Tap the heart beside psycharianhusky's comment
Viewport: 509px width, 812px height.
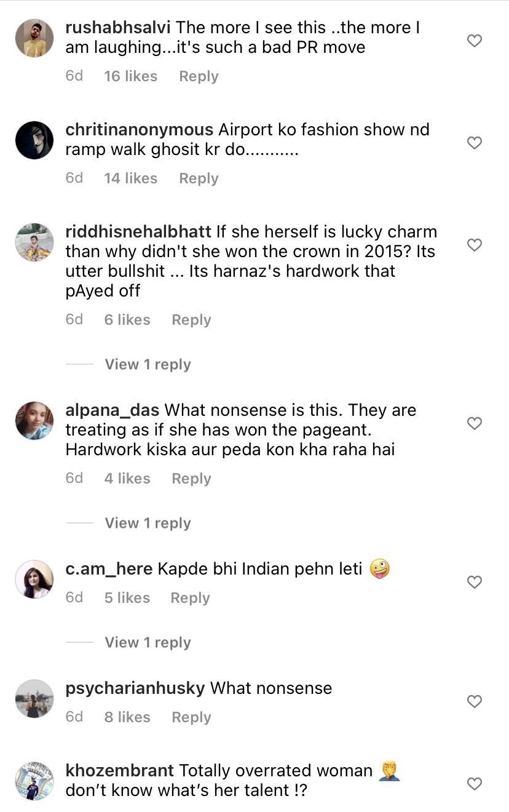click(474, 702)
